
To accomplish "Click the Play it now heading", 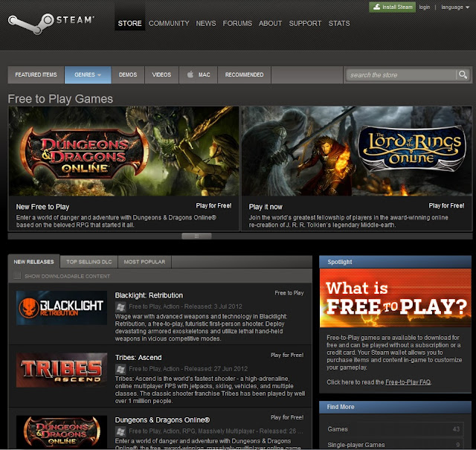I will [266, 207].
